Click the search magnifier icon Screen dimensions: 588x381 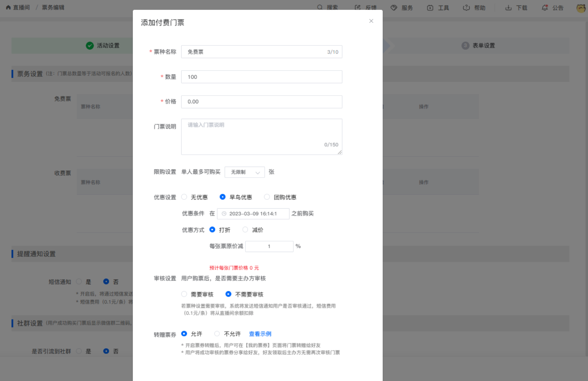[320, 7]
